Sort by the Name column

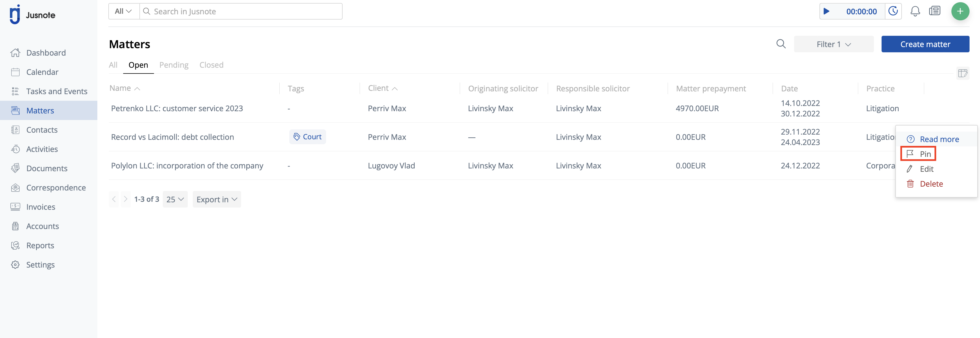coord(125,88)
